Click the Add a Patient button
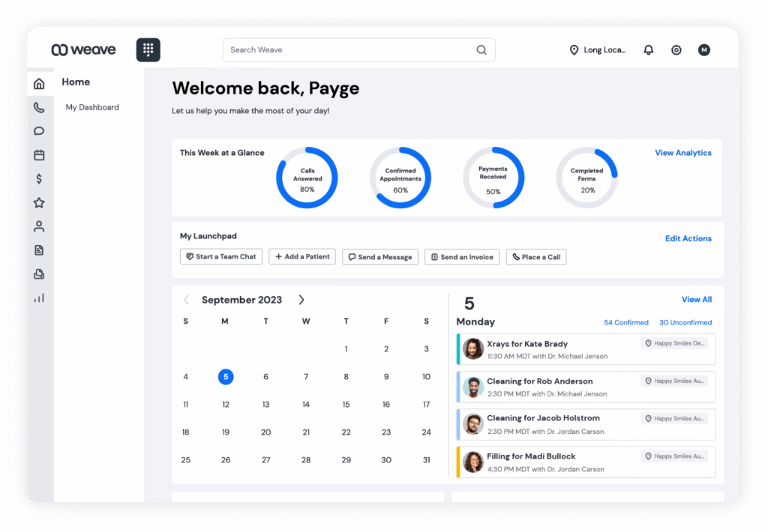Image resolution: width=768 pixels, height=532 pixels. pyautogui.click(x=302, y=256)
